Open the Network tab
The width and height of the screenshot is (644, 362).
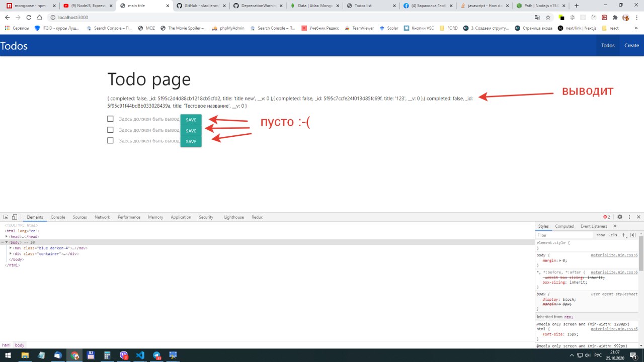[x=102, y=217]
